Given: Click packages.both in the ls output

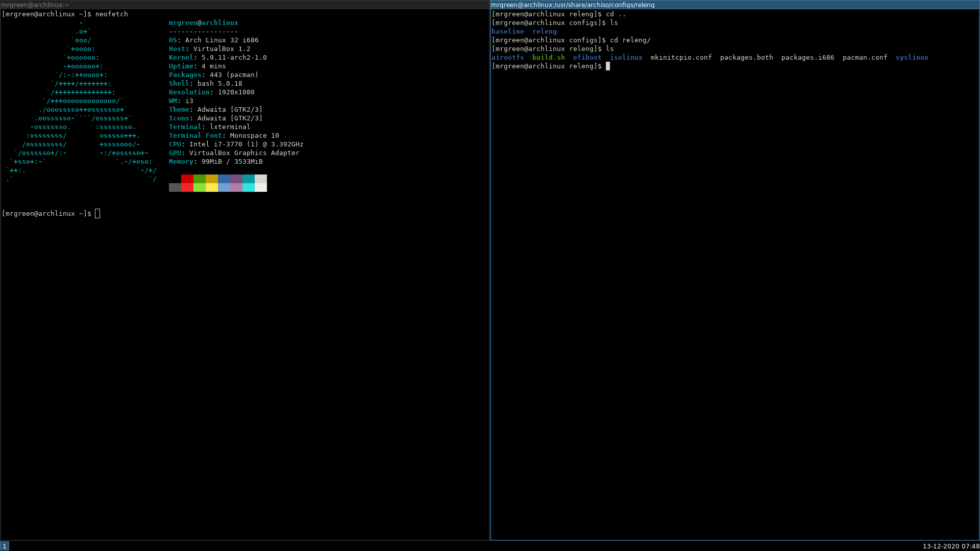Looking at the screenshot, I should 747,58.
